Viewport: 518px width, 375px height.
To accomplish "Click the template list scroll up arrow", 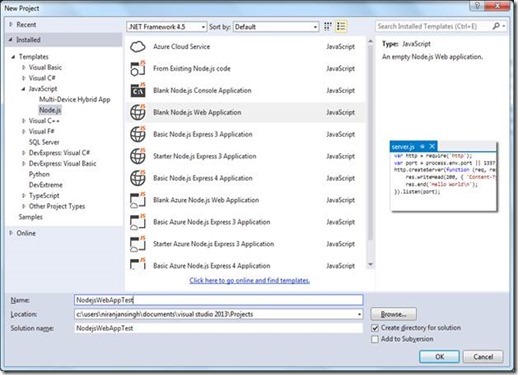I will 370,41.
